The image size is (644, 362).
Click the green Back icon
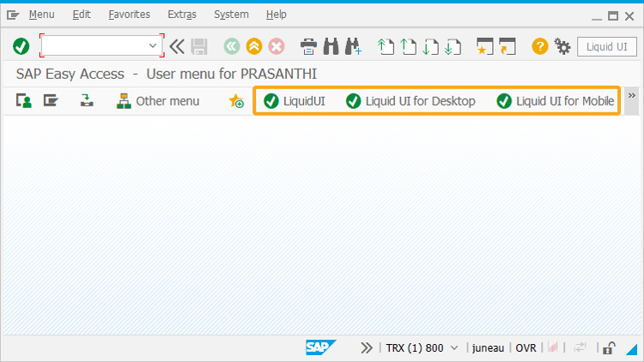[x=232, y=46]
